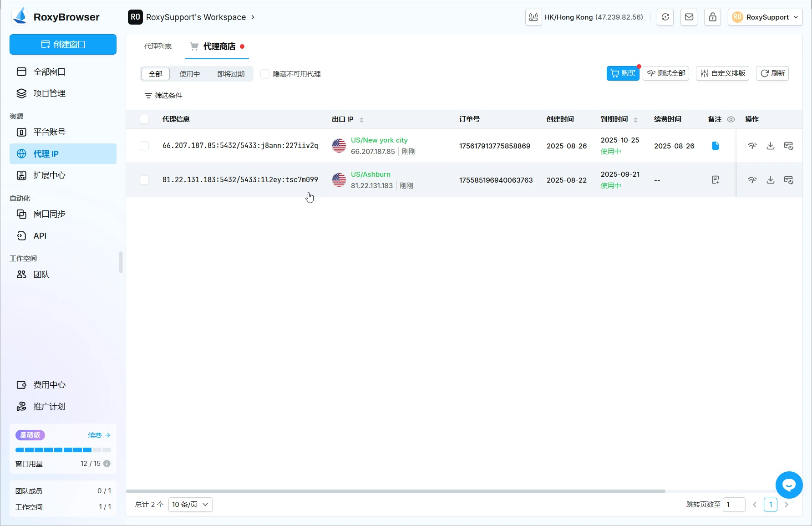Open the 10 per page dropdown
Image resolution: width=812 pixels, height=526 pixels.
click(x=190, y=505)
